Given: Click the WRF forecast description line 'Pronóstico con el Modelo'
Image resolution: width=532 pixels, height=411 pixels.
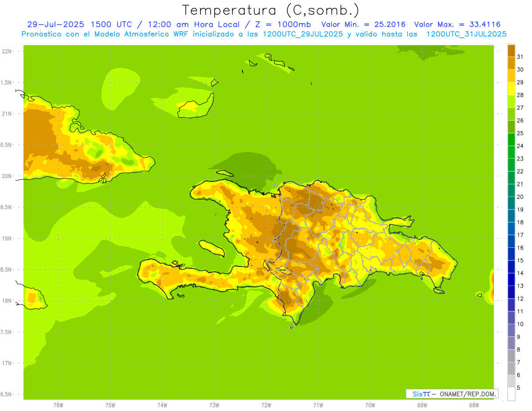Looking at the screenshot, I should (264, 34).
